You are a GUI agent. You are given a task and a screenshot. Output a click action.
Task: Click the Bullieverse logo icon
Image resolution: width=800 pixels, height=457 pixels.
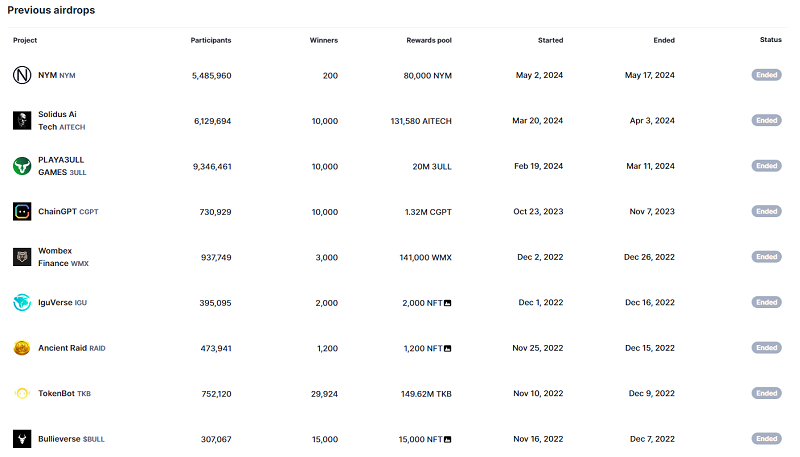tap(22, 439)
